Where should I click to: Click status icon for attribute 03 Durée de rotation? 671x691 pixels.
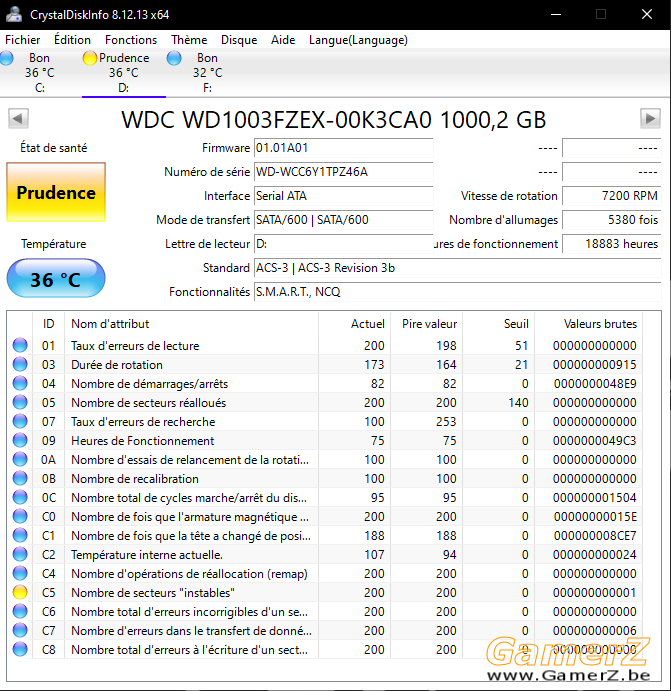pyautogui.click(x=20, y=364)
